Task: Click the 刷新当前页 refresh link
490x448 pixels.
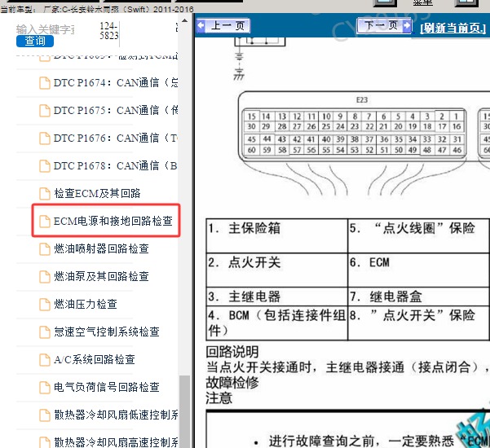Action: 453,28
